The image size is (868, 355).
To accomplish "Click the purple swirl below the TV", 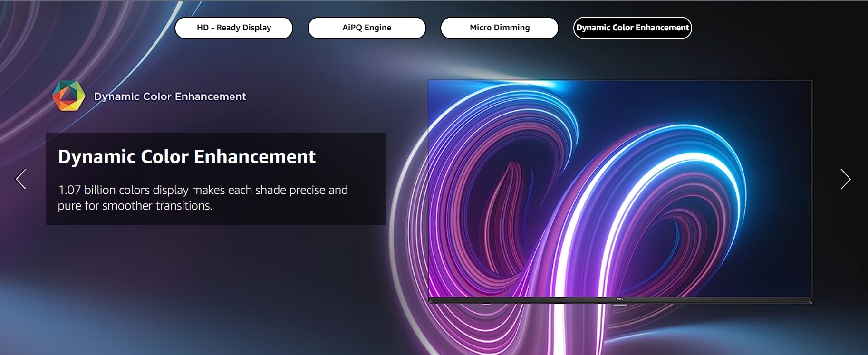I will tap(475, 328).
